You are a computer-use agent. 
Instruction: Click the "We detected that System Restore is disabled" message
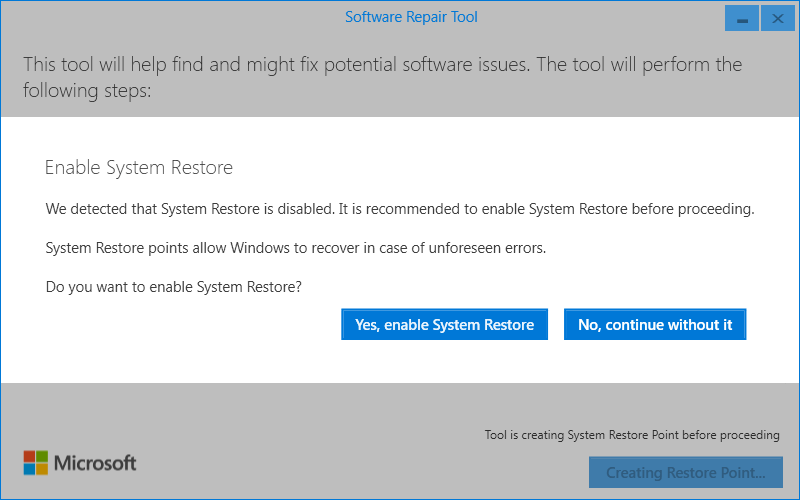pos(399,210)
